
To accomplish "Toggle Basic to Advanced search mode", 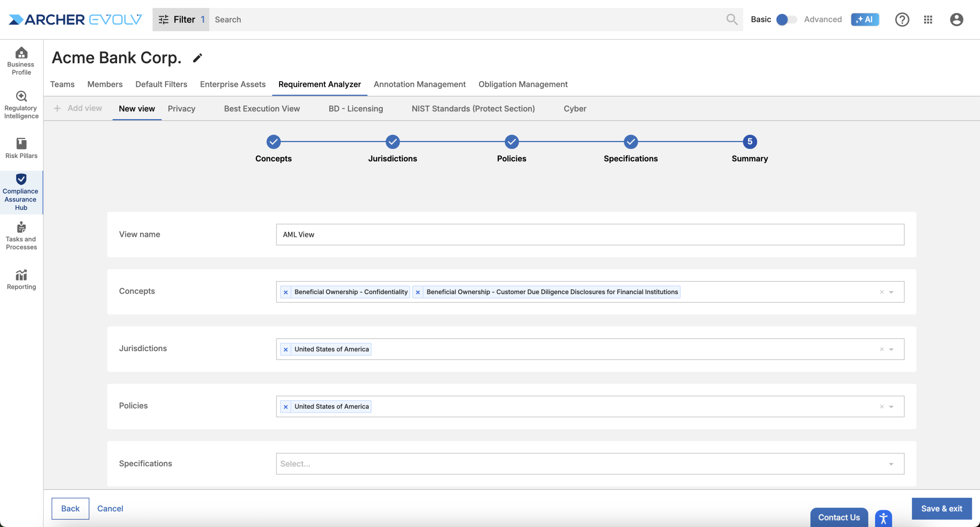I will 786,20.
